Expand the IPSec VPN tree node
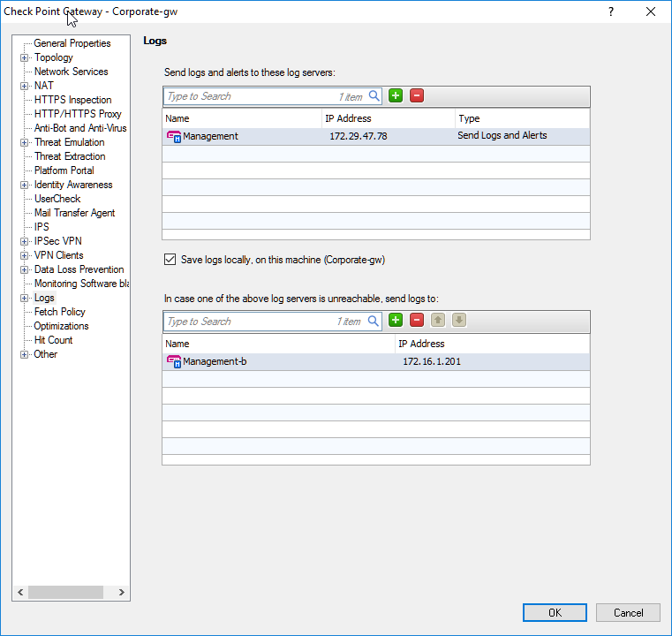This screenshot has height=636, width=672. (x=25, y=242)
